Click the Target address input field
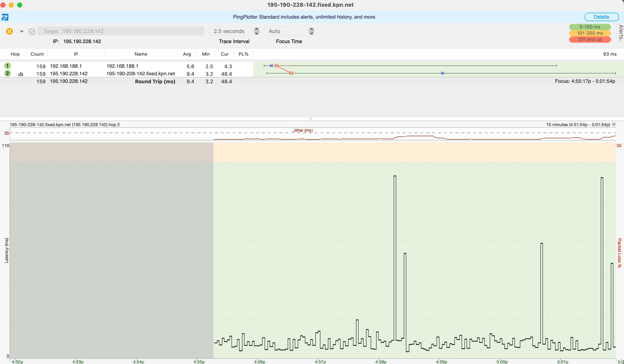 tap(121, 31)
